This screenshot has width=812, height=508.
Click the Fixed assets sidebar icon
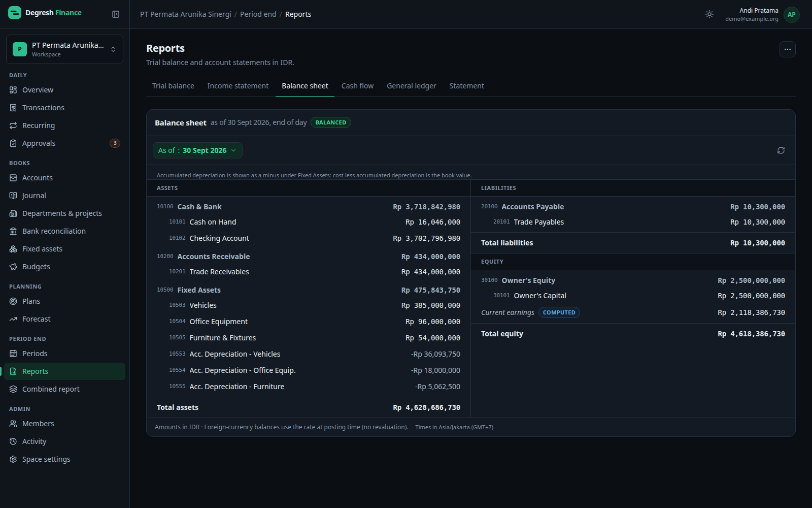[13, 249]
